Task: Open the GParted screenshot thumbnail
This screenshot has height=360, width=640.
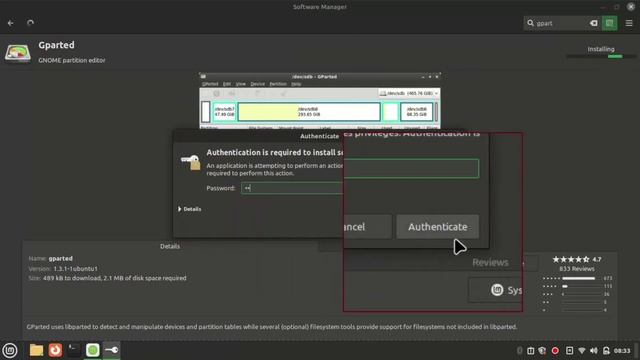Action: coord(320,101)
